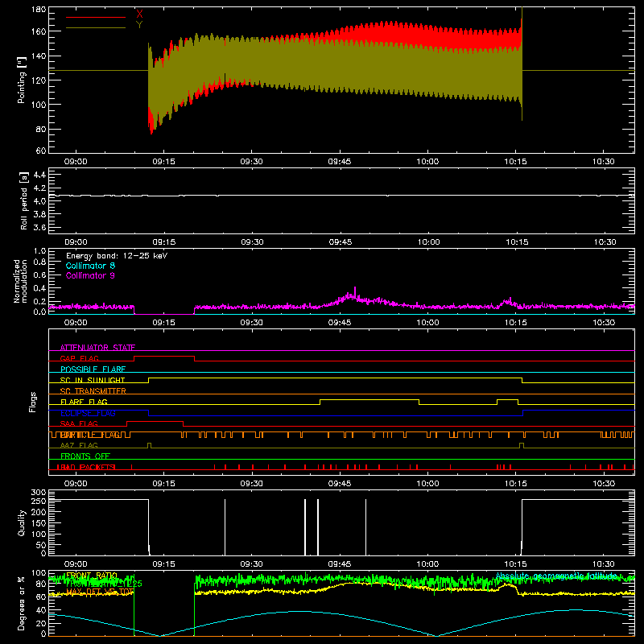Click 10:15 tick under Pointing plot
This screenshot has height=644, width=644.
click(515, 162)
